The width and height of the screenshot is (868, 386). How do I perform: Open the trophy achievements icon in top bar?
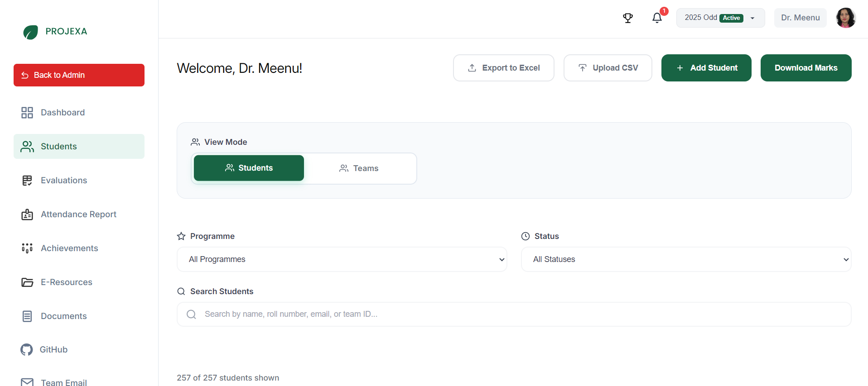point(628,18)
